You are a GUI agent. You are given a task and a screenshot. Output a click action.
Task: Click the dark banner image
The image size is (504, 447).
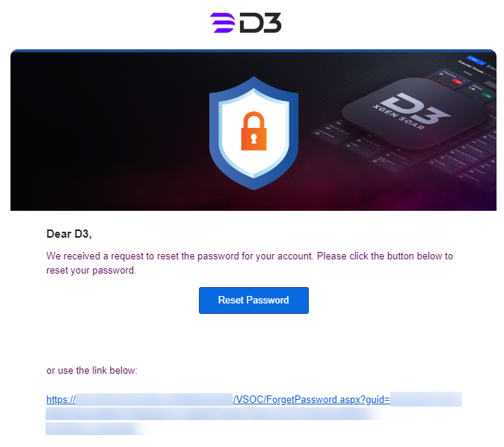click(x=253, y=131)
